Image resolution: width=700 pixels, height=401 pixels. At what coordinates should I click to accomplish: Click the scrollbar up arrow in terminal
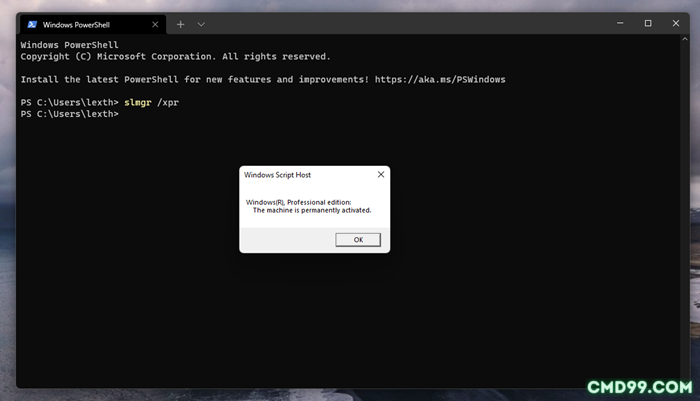685,39
